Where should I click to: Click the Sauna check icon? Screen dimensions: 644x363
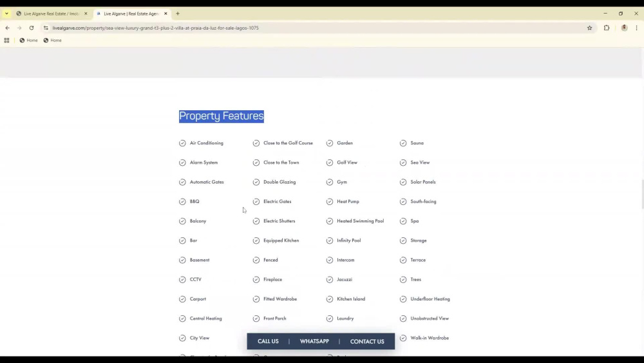(403, 143)
